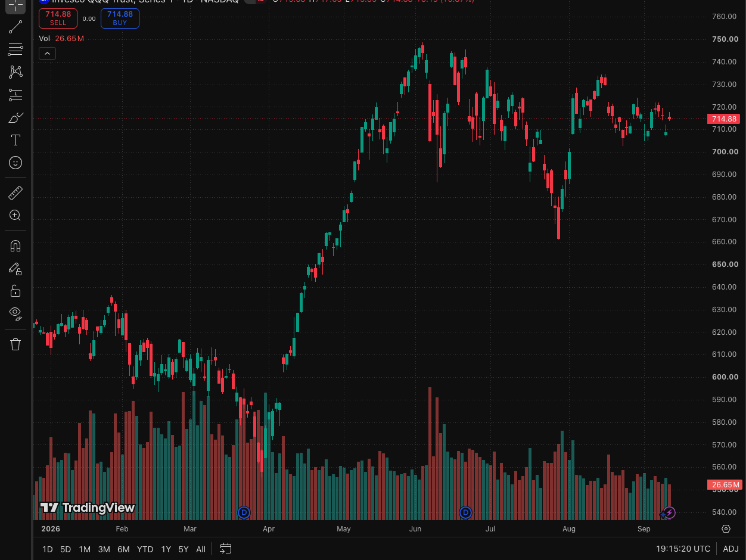Toggle magnet mode for drawings
Viewport: 746px width, 560px height.
(15, 246)
